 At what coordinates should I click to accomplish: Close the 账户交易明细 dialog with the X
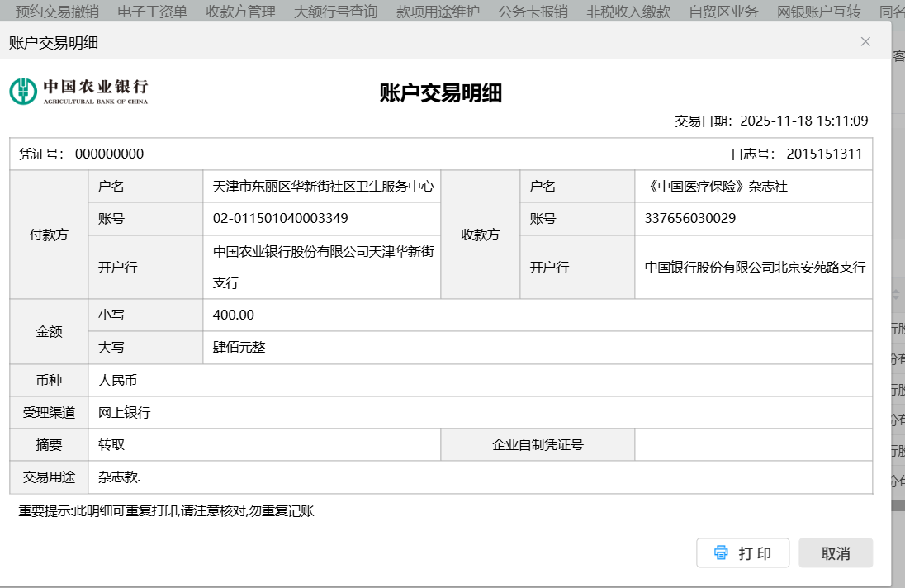coord(865,41)
